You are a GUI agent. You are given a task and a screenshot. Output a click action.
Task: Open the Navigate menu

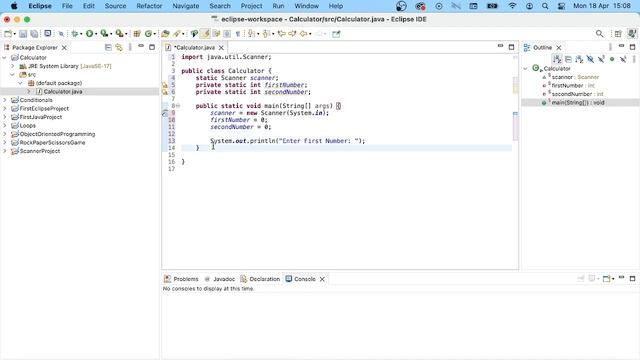pos(186,6)
